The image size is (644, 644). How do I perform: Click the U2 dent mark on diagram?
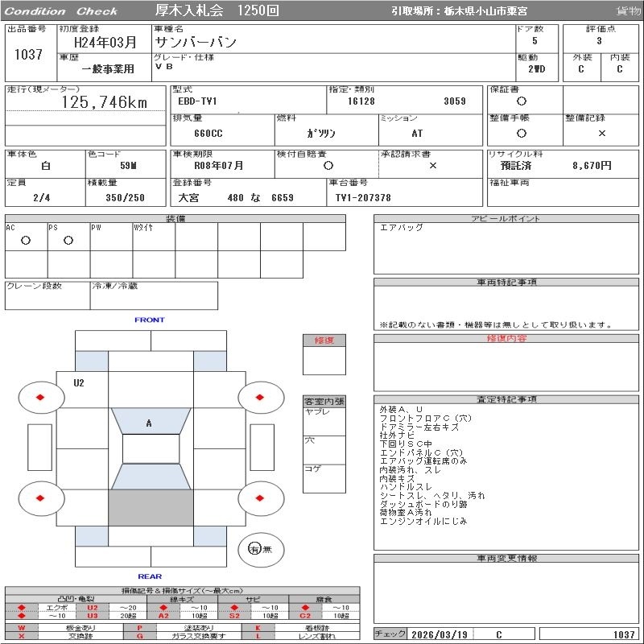(x=79, y=383)
